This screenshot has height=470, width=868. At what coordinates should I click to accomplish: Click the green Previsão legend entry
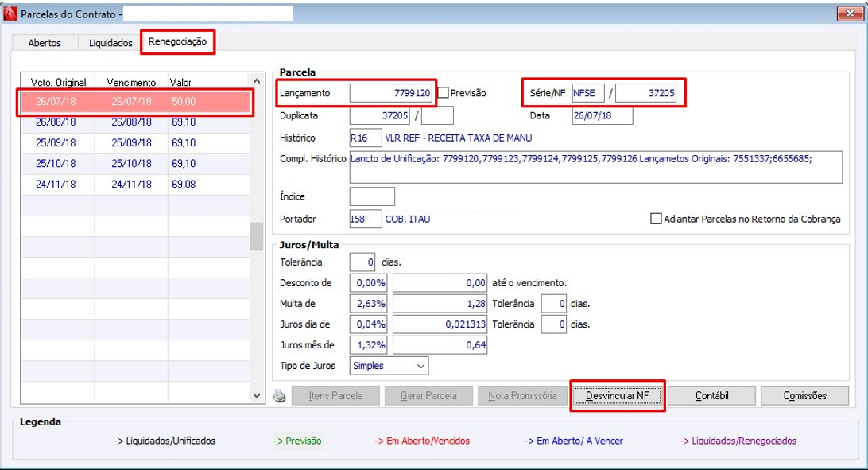coord(297,441)
